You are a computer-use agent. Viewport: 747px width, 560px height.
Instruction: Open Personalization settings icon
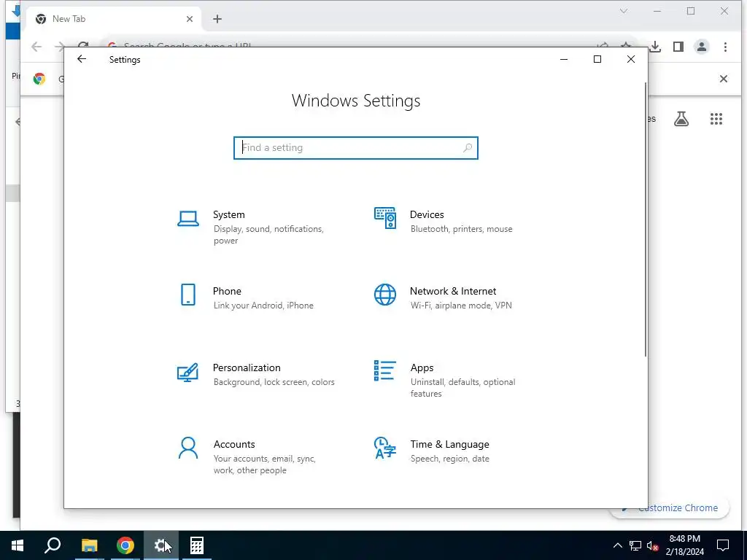[x=187, y=373]
